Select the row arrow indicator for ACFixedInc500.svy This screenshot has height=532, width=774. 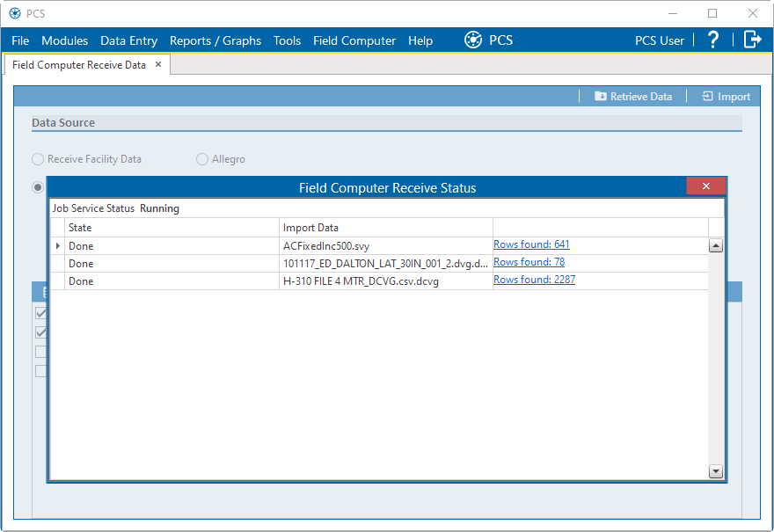pyautogui.click(x=58, y=246)
